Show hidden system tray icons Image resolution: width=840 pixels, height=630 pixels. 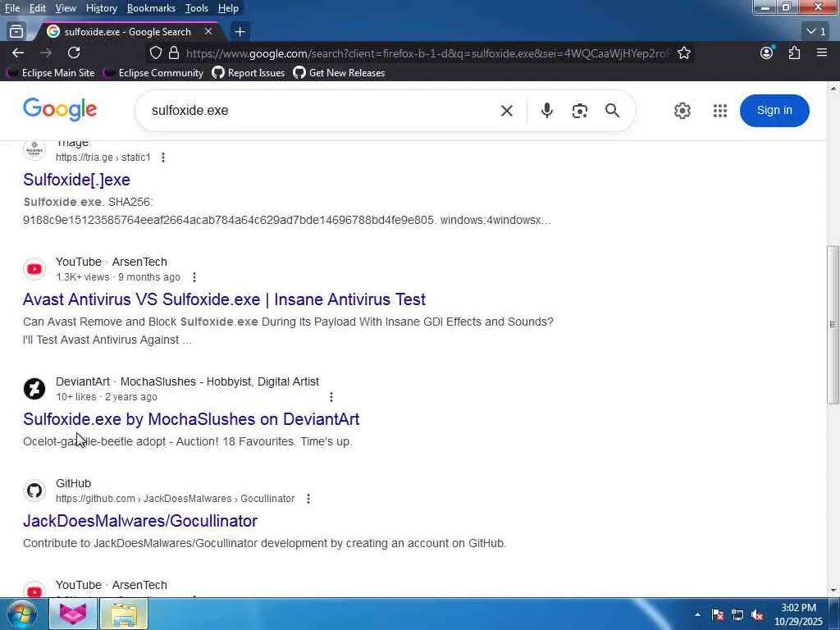point(697,614)
